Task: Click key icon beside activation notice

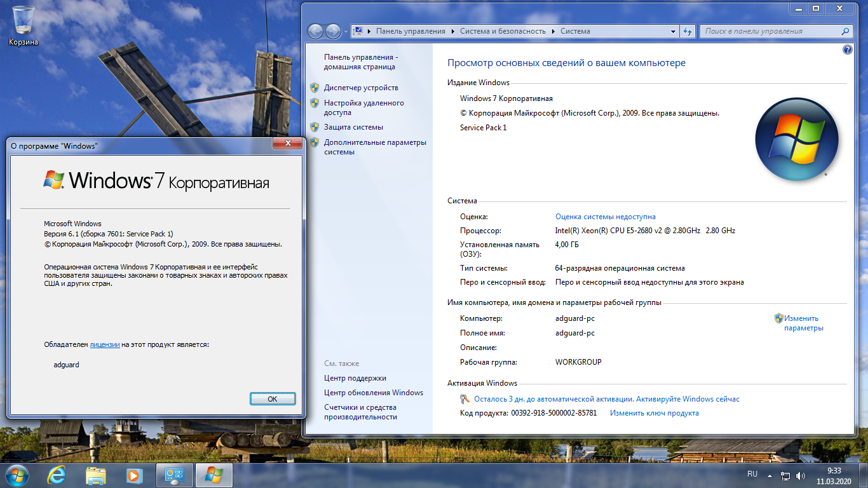Action: pos(465,399)
